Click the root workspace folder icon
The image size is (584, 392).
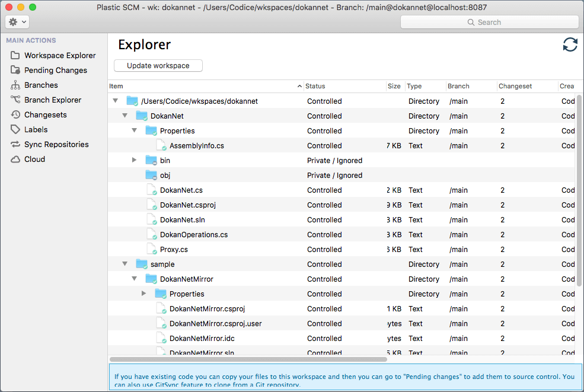[132, 101]
